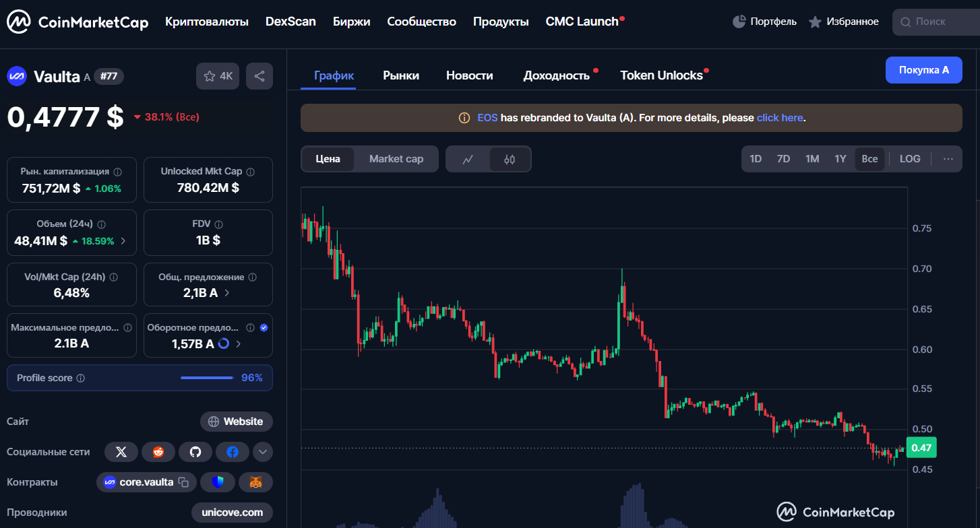Set chart range to 1M
Image resolution: width=980 pixels, height=528 pixels.
coord(812,159)
